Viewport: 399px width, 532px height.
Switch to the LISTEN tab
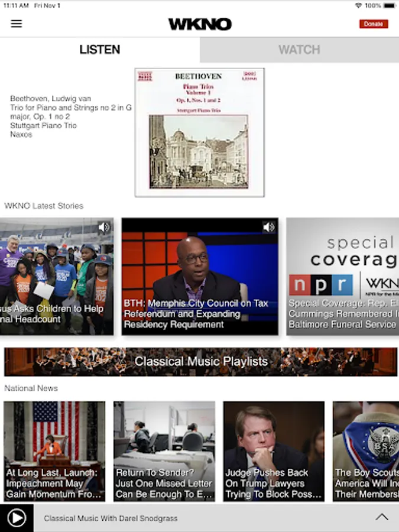coord(100,50)
